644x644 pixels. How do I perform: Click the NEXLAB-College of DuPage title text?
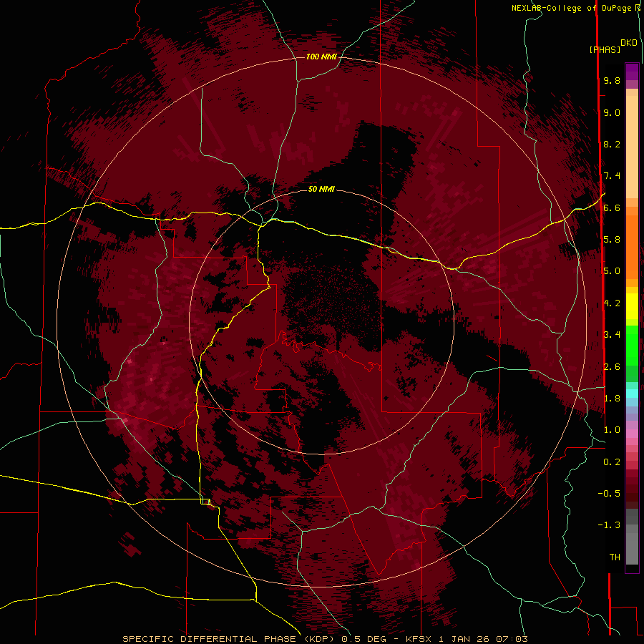[572, 8]
